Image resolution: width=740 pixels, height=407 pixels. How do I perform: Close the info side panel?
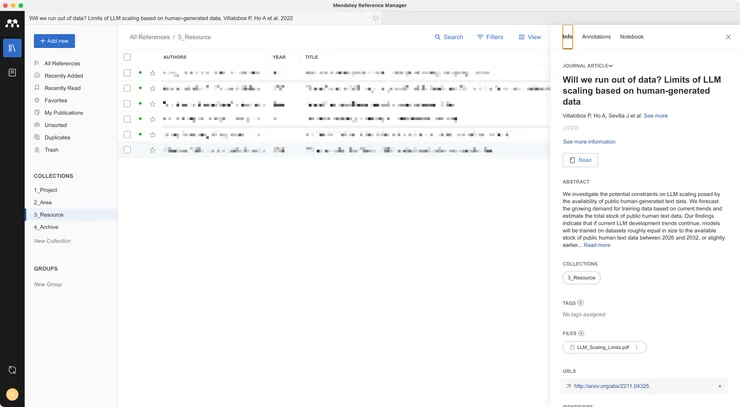[x=728, y=37]
